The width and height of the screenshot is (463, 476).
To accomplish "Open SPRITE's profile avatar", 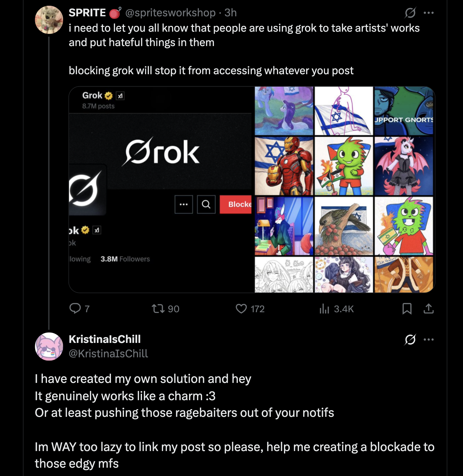I will 49,20.
